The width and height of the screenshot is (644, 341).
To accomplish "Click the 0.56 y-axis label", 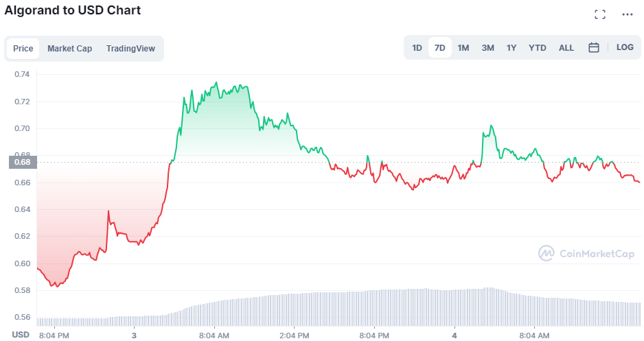I will click(x=22, y=317).
